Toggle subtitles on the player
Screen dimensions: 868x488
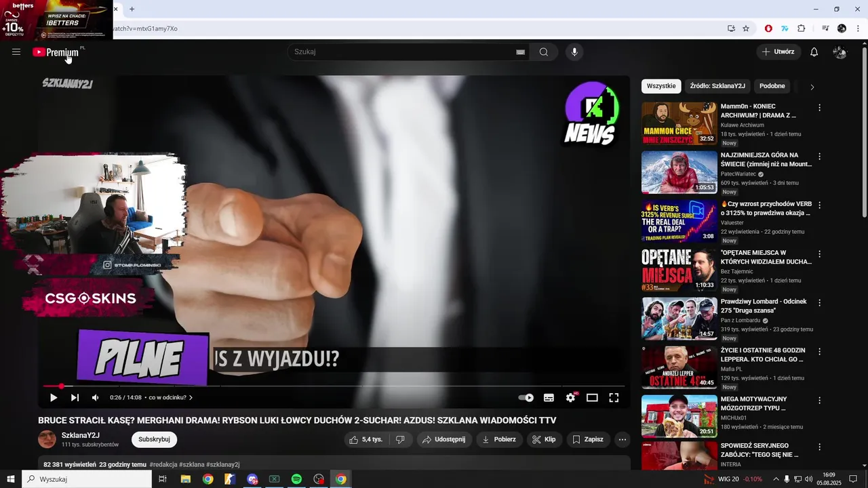(549, 398)
